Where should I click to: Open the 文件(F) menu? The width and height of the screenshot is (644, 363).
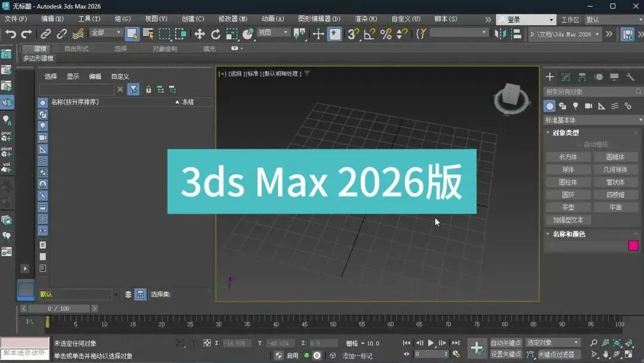16,19
